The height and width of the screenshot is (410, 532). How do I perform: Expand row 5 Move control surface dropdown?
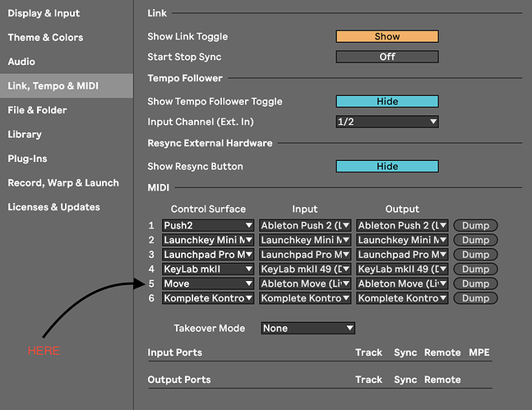coord(207,283)
